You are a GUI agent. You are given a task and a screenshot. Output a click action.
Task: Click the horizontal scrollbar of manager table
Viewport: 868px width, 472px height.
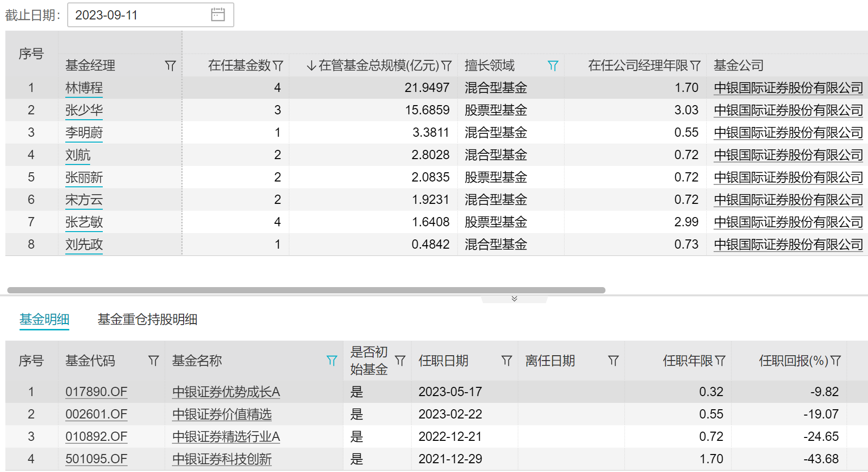click(306, 290)
